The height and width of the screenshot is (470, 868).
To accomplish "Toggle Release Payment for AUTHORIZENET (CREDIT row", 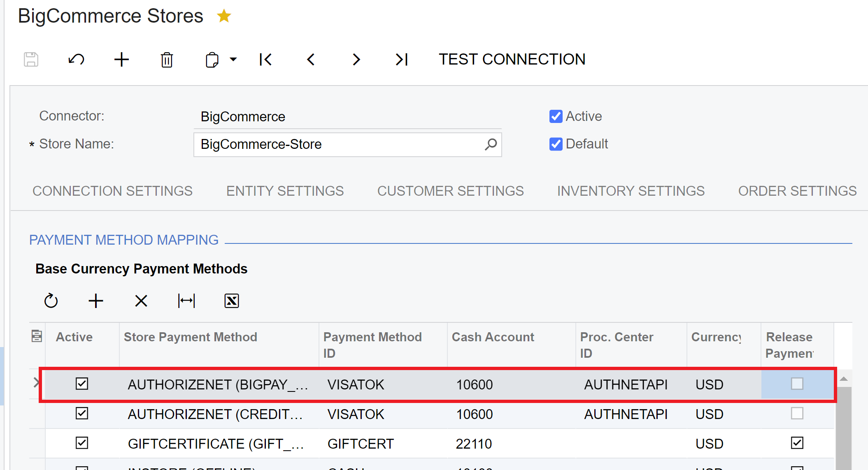I will 797,413.
